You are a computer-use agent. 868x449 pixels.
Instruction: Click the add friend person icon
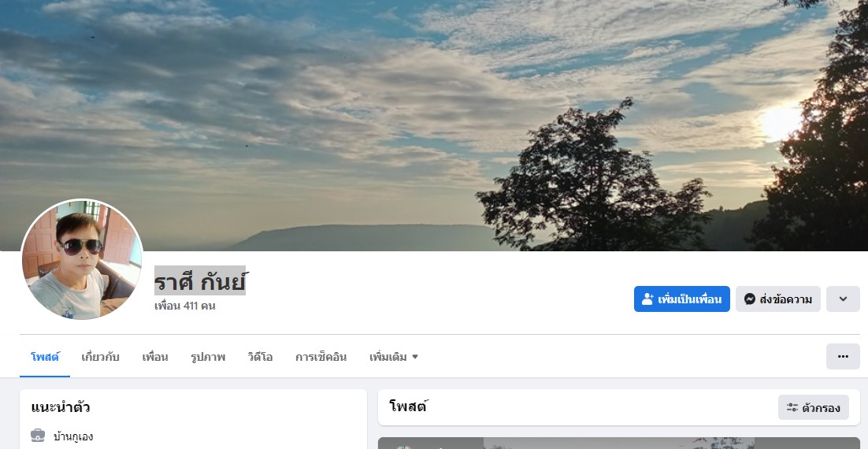tap(647, 299)
